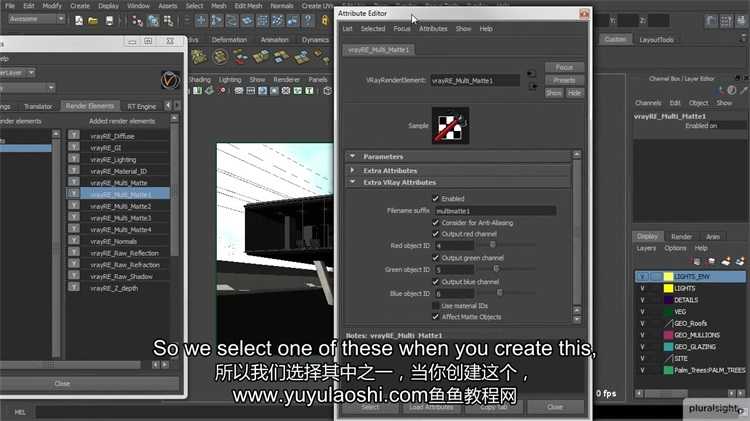This screenshot has width=750, height=421.
Task: Click the Open Scene folder icon
Action: tap(93, 21)
